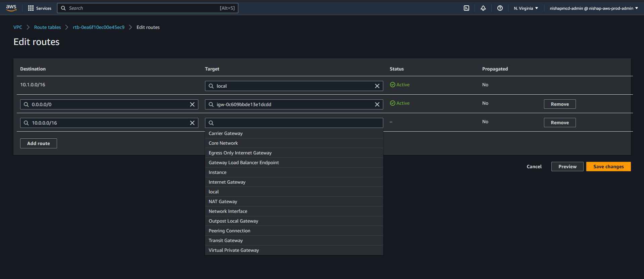Open the AWS CloudShell icon
The image size is (644, 279).
(x=466, y=8)
